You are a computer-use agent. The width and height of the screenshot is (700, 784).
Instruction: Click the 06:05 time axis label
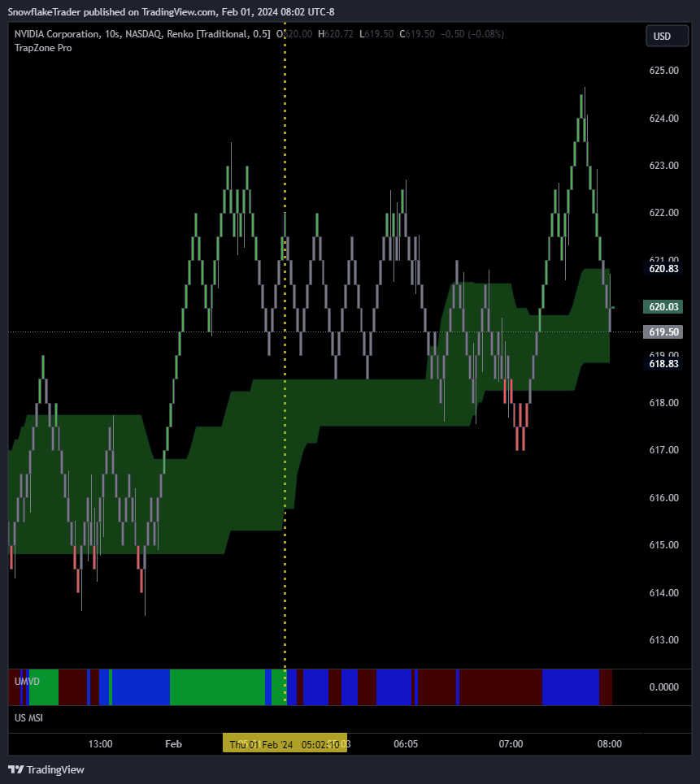[x=406, y=744]
